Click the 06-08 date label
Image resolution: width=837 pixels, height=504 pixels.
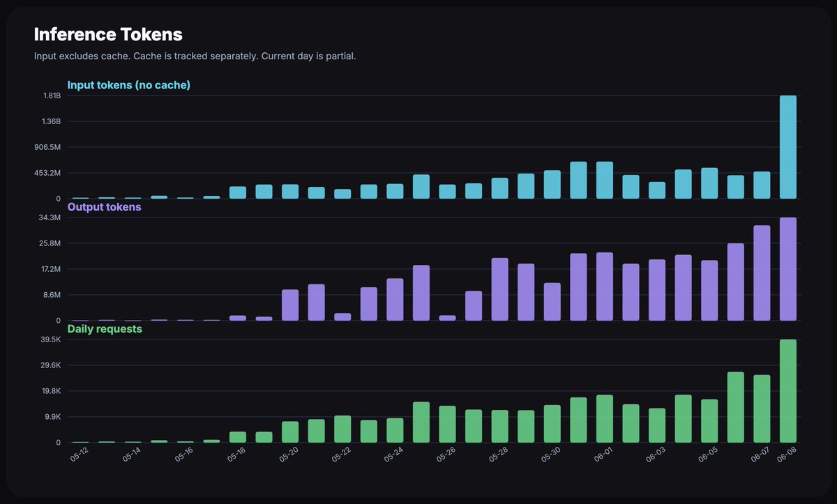click(786, 455)
